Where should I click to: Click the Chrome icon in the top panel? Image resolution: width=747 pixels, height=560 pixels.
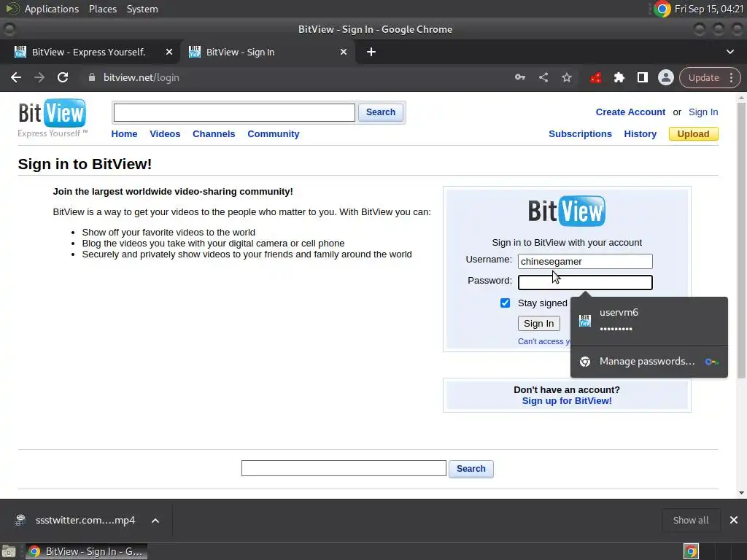tap(662, 9)
